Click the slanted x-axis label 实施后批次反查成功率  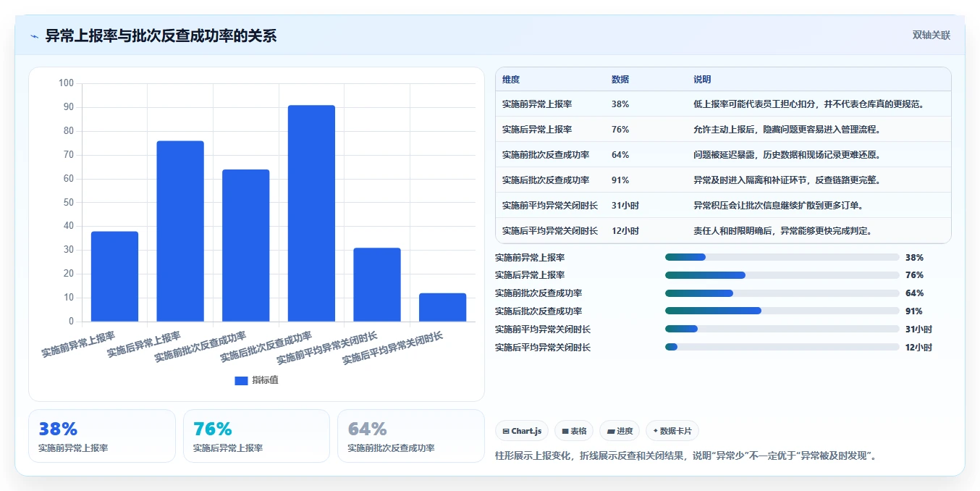tap(266, 346)
